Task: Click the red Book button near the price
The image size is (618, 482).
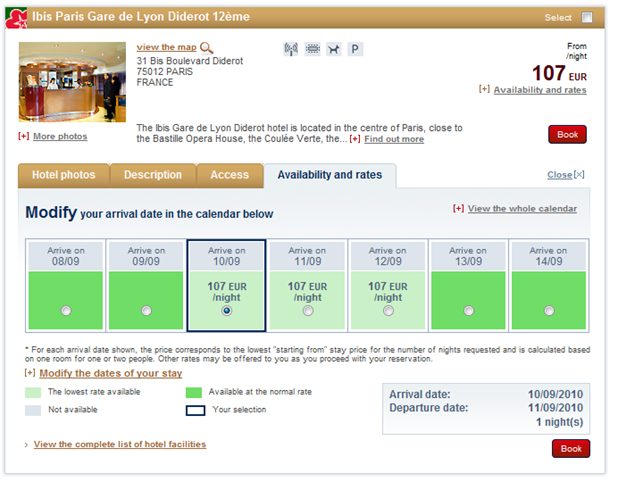Action: [567, 134]
